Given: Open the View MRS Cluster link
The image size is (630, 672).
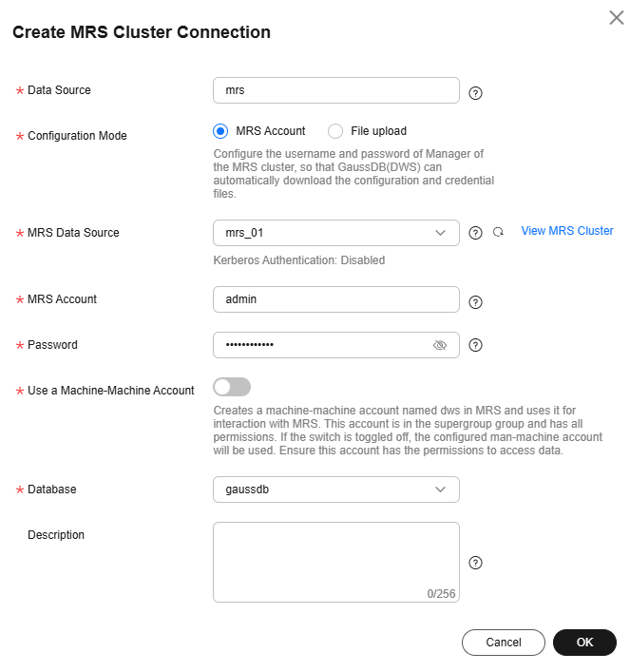Looking at the screenshot, I should coord(567,231).
